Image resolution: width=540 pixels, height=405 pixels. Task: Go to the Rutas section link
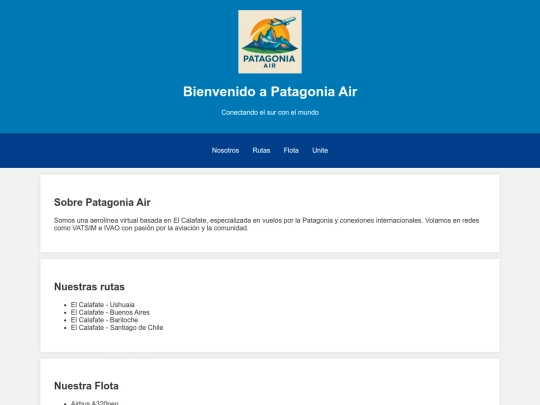261,150
